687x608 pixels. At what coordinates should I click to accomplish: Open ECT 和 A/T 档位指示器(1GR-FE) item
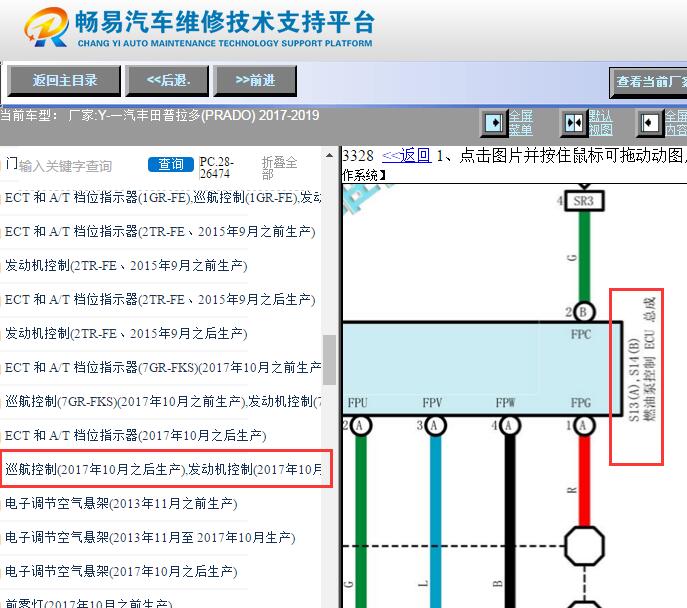(163, 198)
